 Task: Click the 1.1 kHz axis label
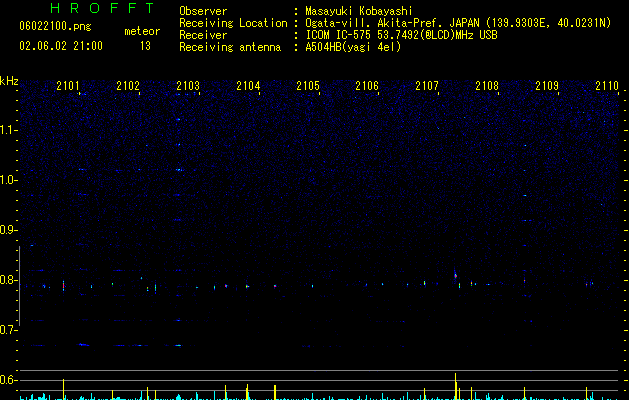[x=9, y=130]
